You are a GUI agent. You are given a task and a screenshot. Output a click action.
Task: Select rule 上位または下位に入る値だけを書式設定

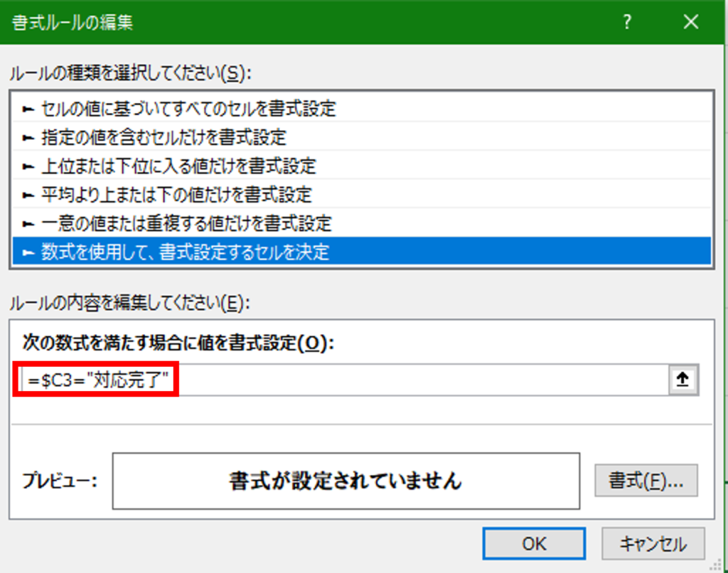click(362, 166)
